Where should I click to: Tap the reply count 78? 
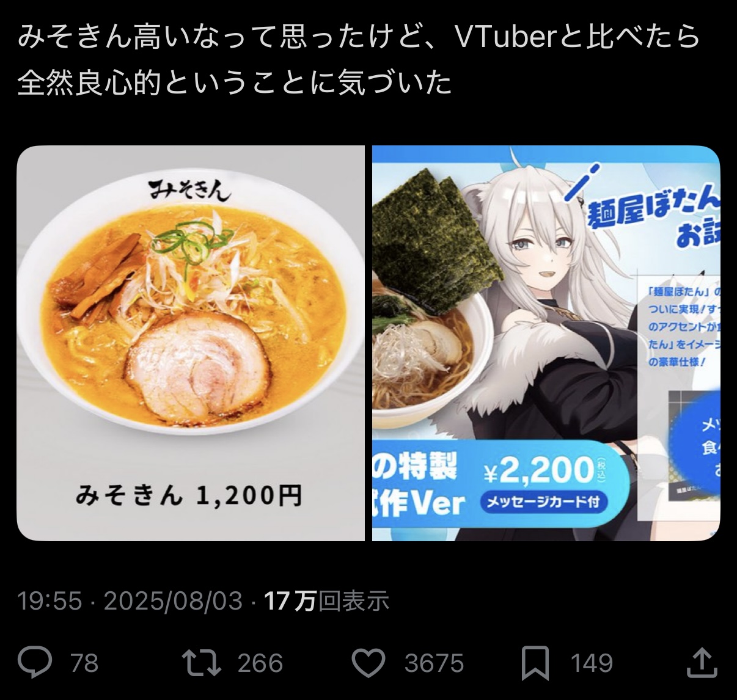tap(84, 663)
